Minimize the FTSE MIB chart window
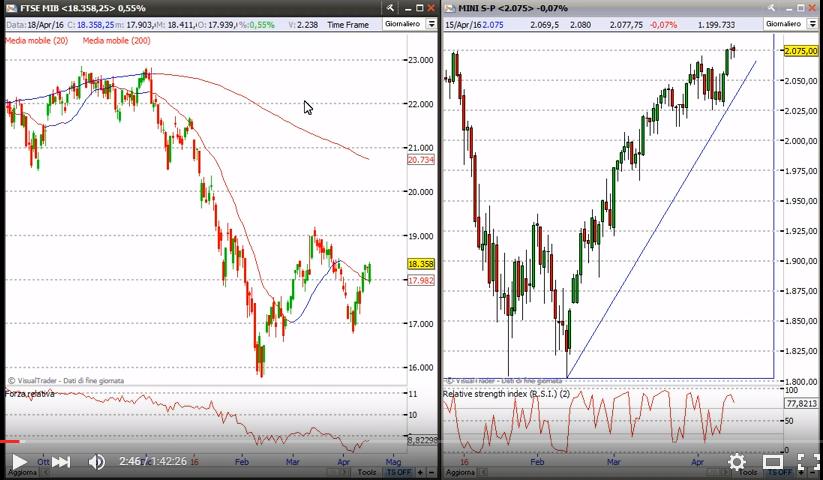The height and width of the screenshot is (480, 823). point(408,8)
